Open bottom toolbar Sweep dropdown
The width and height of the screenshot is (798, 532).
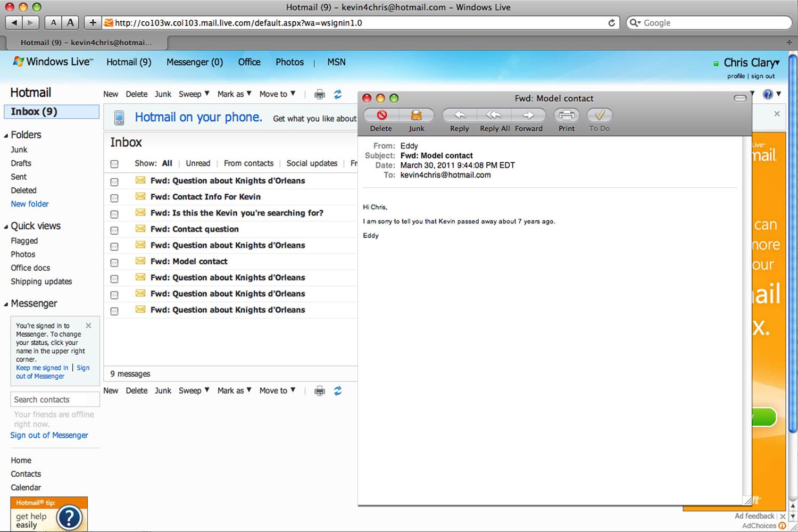click(x=194, y=390)
